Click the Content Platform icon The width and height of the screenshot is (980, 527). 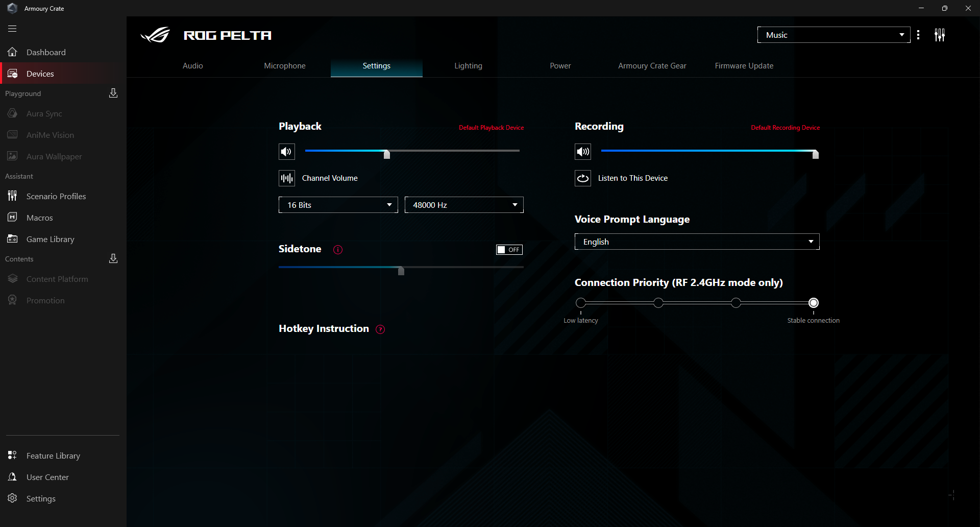tap(13, 279)
